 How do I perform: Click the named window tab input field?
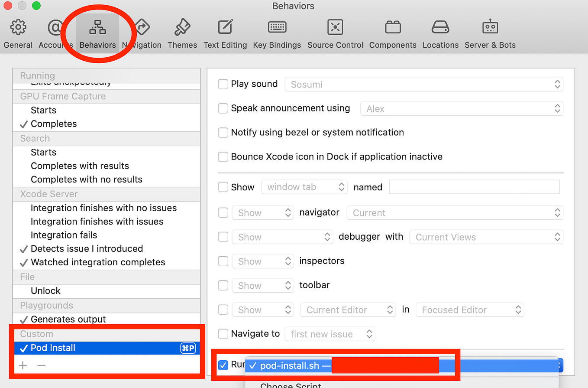point(474,187)
